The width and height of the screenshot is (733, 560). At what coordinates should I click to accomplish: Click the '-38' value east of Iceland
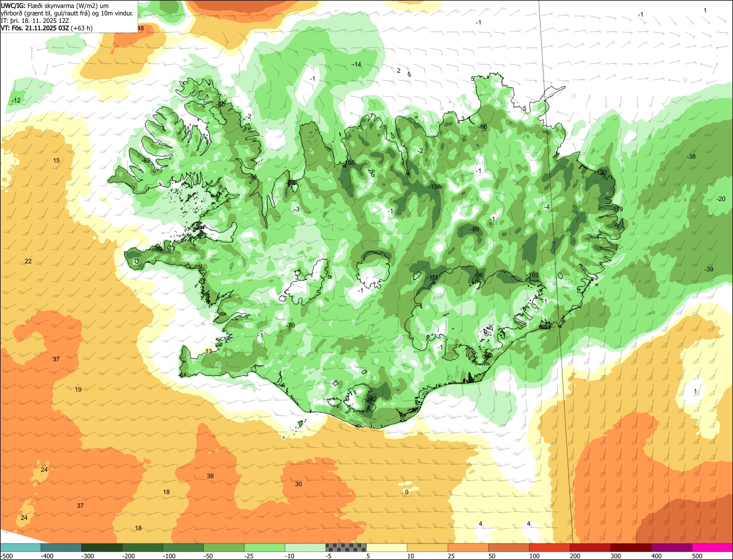click(x=691, y=156)
